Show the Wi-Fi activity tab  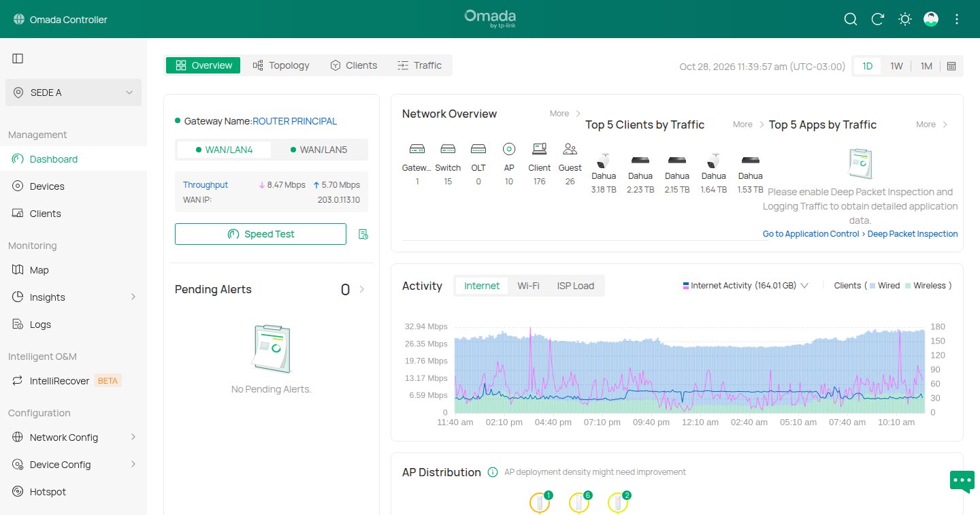point(528,286)
